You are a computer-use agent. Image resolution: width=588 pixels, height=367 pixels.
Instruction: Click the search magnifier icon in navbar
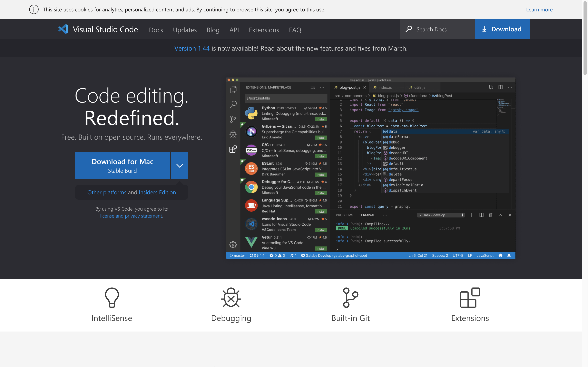click(x=409, y=29)
